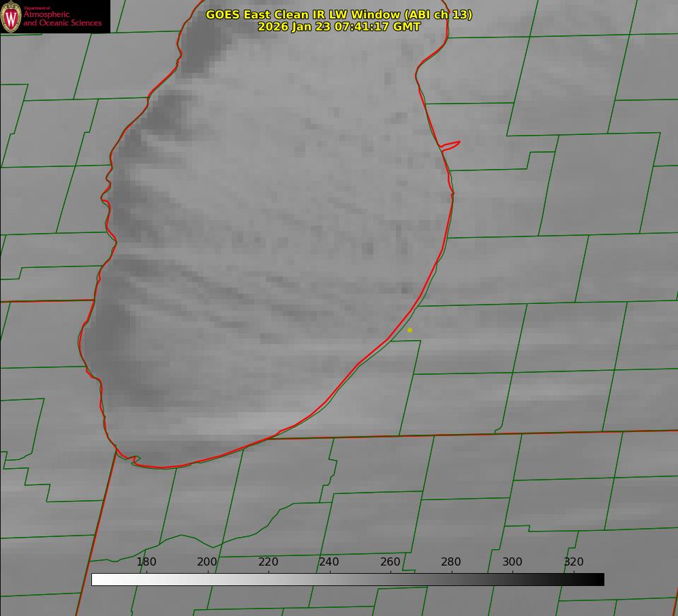This screenshot has height=616, width=678.
Task: Click the small "Department of" text in the logo banner
Action: coord(37,8)
